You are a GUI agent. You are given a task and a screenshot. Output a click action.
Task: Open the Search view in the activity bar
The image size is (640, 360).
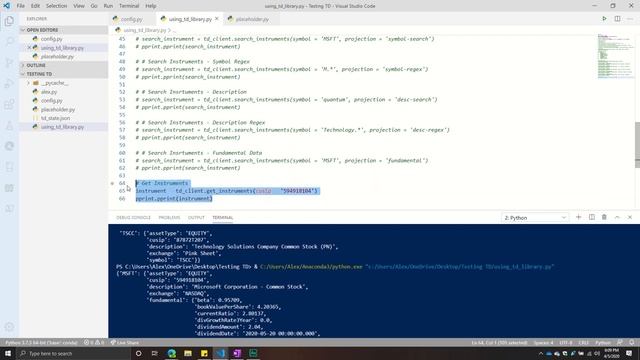point(9,41)
